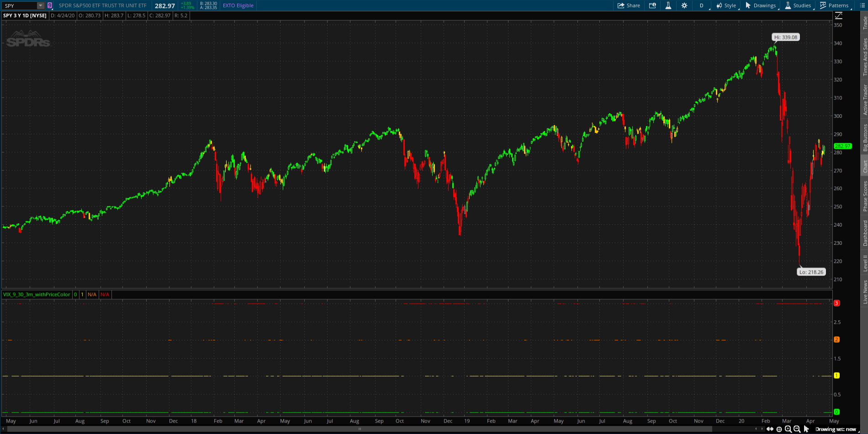The width and height of the screenshot is (868, 434).
Task: Click the 350 label on price axis
Action: (838, 25)
